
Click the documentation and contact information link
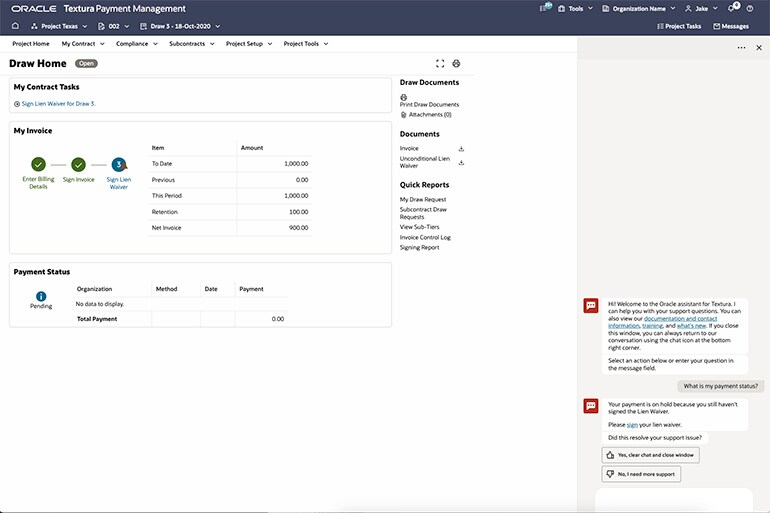click(663, 322)
